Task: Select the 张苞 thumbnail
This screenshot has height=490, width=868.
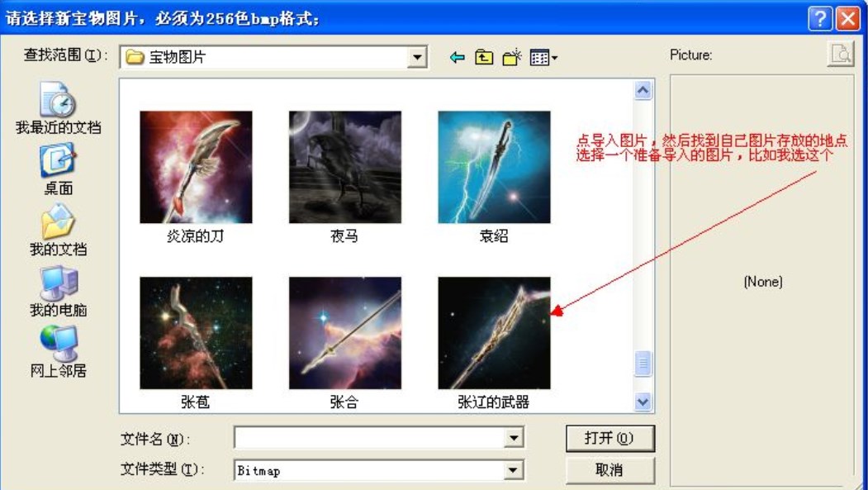Action: [x=196, y=333]
